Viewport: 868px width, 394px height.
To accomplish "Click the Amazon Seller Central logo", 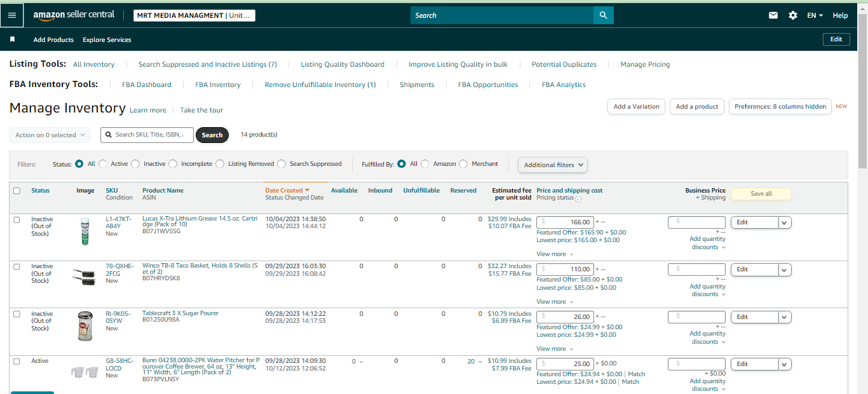I will [x=74, y=15].
